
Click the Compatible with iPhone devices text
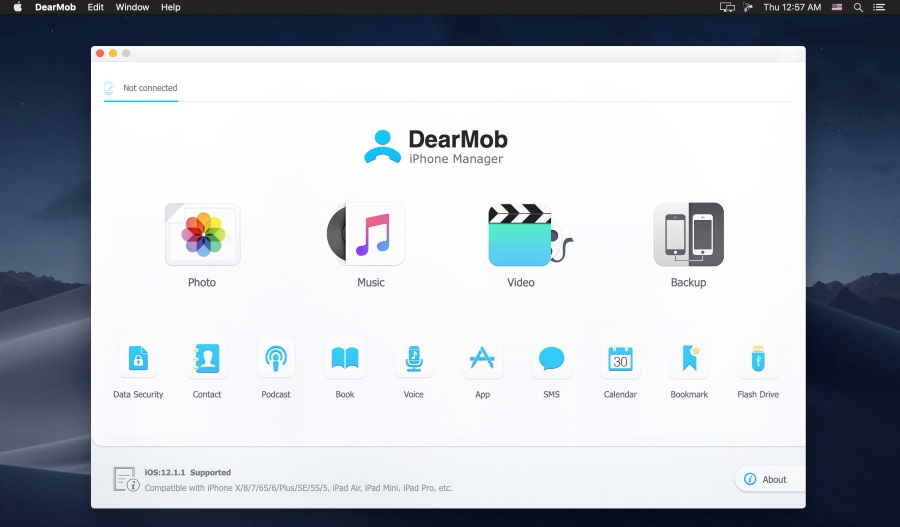298,488
